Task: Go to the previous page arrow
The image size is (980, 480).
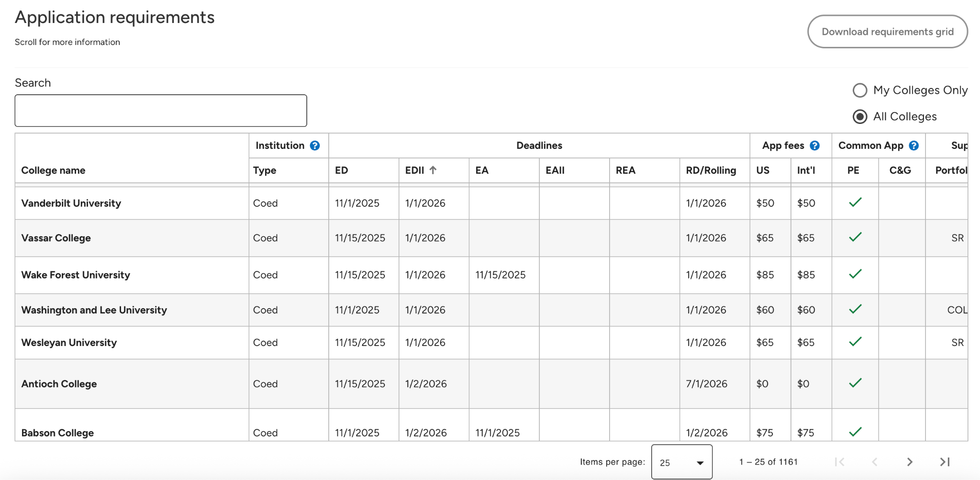Action: tap(874, 462)
